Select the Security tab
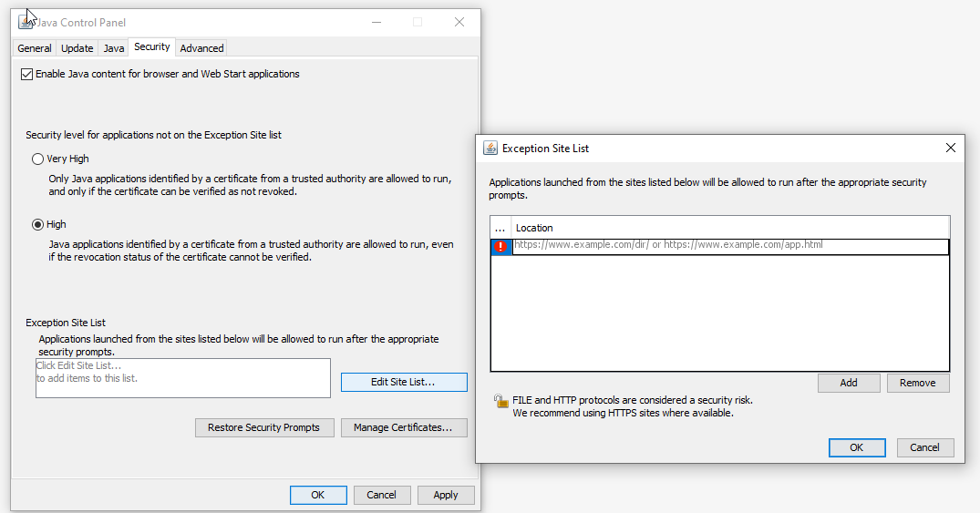The width and height of the screenshot is (980, 513). coord(152,46)
